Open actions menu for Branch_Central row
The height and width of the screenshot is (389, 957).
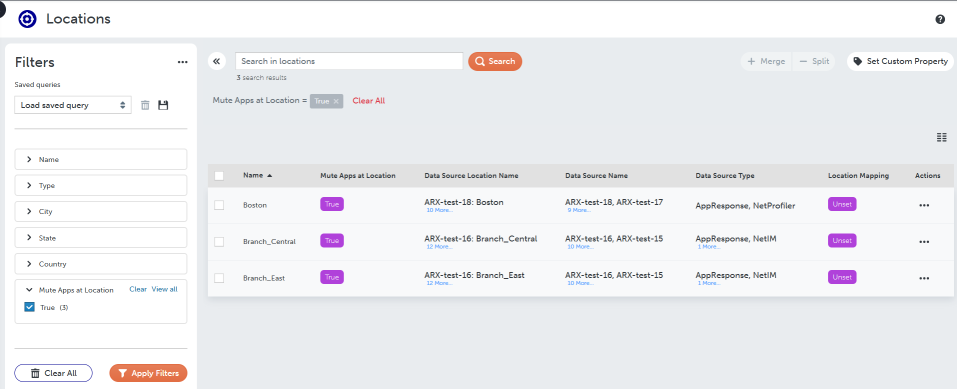click(924, 242)
